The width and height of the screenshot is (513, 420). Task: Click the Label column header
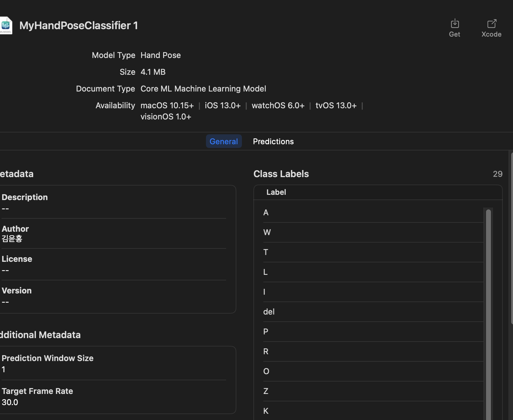click(276, 192)
